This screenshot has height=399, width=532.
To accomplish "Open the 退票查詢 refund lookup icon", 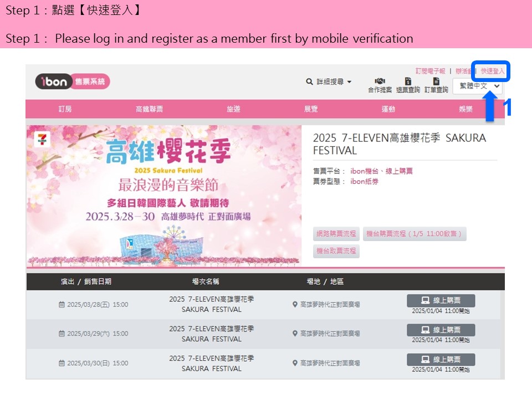I will (408, 81).
